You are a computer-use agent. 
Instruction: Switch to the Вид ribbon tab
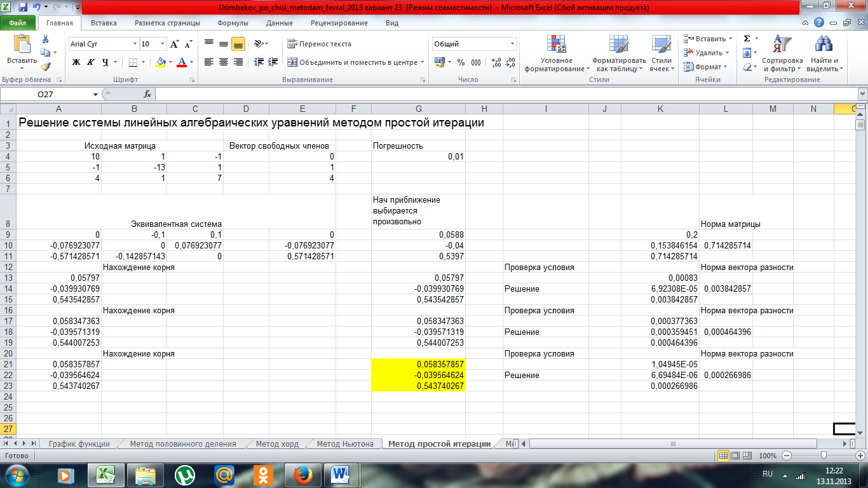click(392, 23)
